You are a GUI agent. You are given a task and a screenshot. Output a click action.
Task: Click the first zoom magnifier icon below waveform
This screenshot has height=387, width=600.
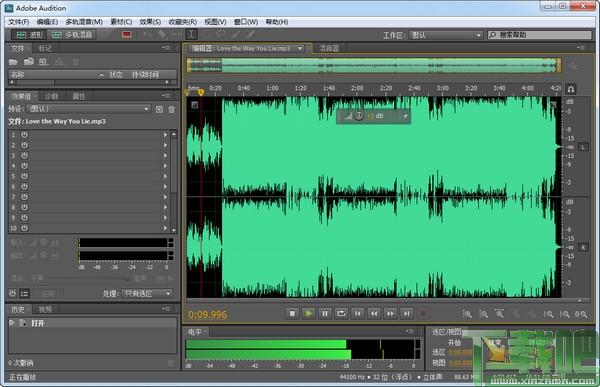pyautogui.click(x=467, y=314)
